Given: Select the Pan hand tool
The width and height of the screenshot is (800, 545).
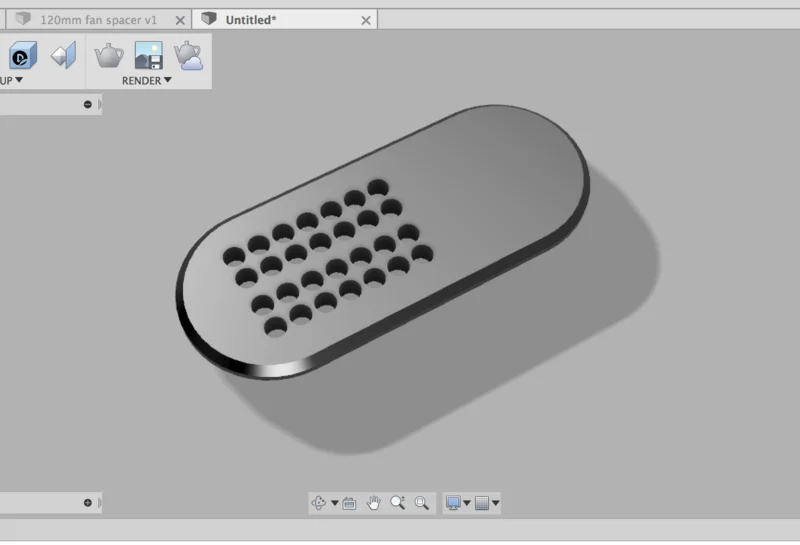Looking at the screenshot, I should (373, 503).
